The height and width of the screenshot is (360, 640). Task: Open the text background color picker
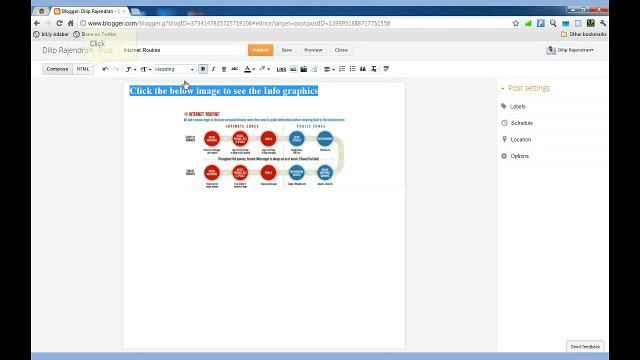click(264, 69)
